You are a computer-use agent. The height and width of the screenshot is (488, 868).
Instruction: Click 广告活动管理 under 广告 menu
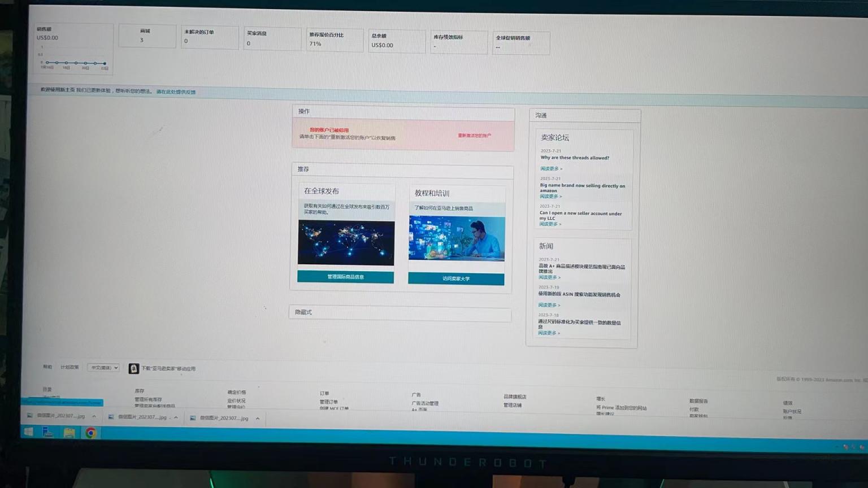tap(425, 403)
